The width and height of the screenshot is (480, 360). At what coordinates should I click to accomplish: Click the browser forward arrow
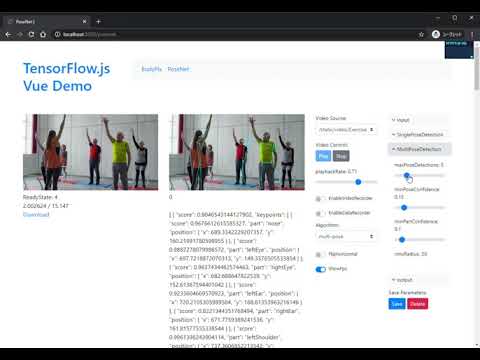tap(20, 34)
